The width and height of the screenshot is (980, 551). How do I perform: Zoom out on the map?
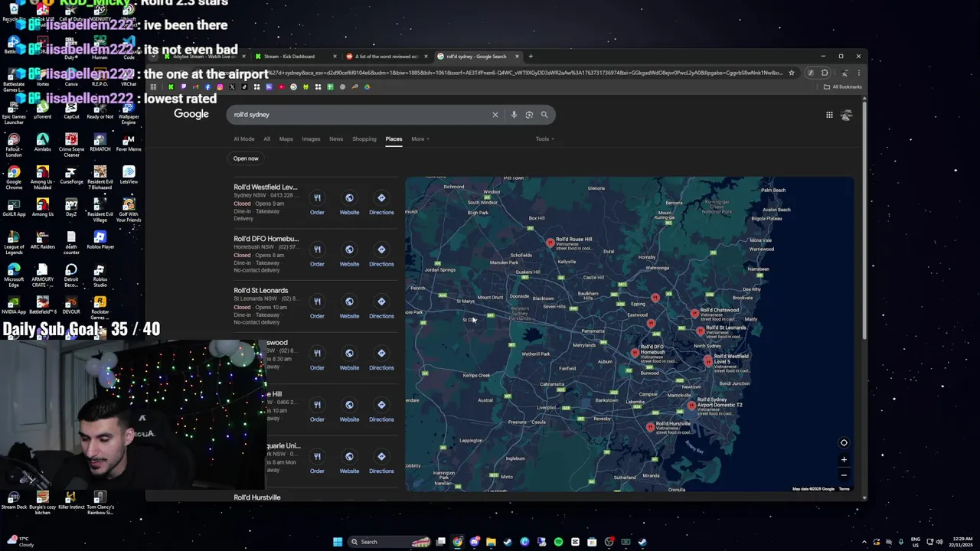(x=844, y=474)
